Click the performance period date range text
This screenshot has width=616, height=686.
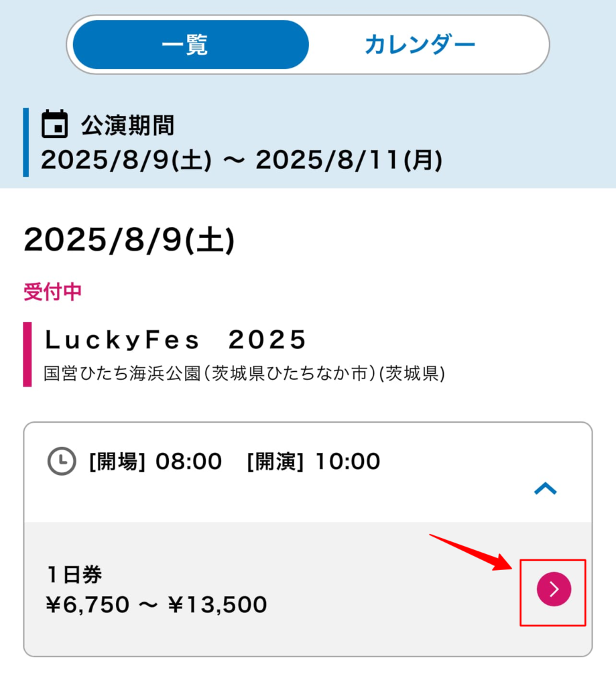coord(242,159)
